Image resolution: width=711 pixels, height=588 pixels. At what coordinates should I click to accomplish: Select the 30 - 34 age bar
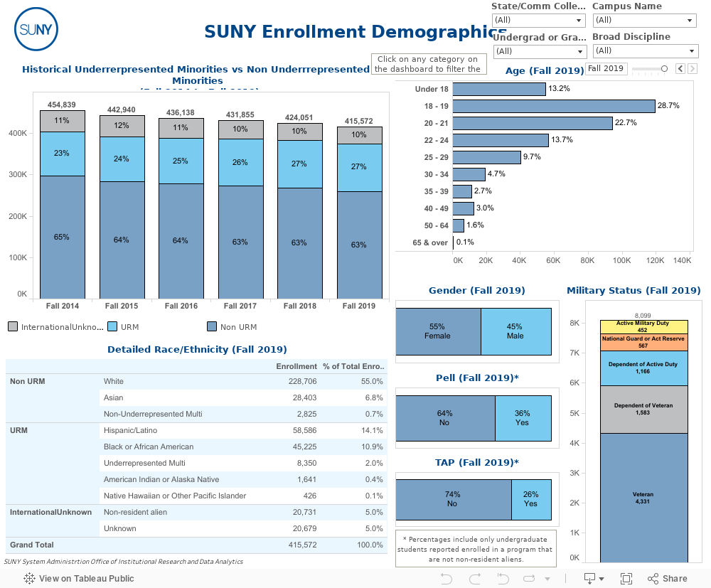tap(469, 174)
